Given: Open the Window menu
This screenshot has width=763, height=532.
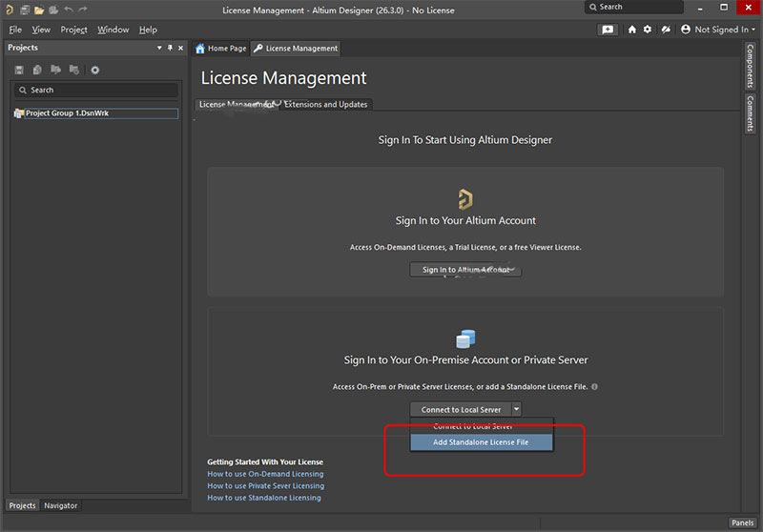Looking at the screenshot, I should pos(113,30).
